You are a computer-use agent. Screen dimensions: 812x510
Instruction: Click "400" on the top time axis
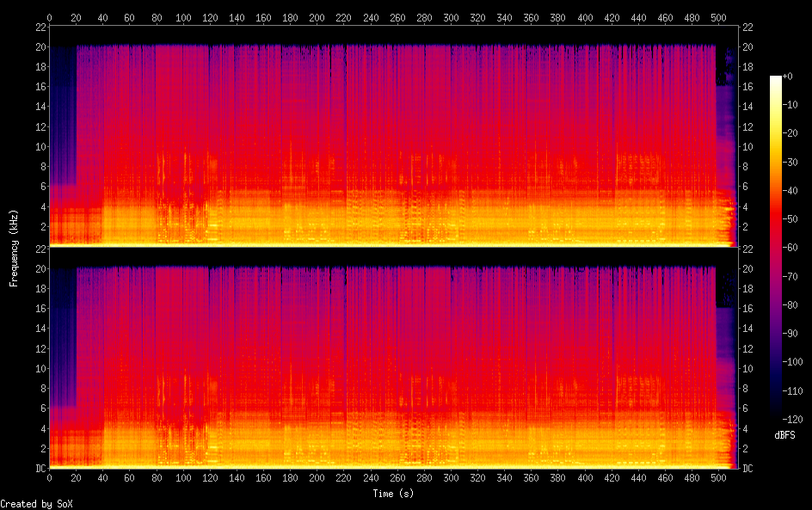click(585, 17)
